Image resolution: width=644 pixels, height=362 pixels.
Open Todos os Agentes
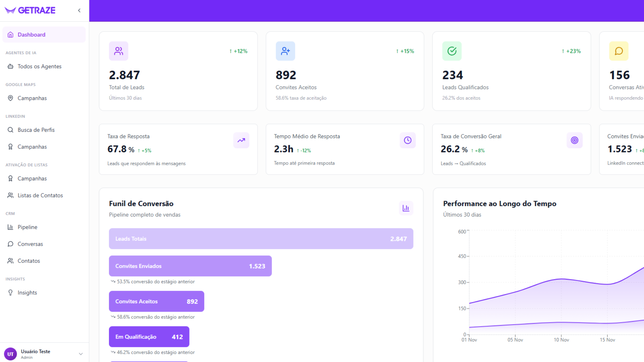(39, 66)
